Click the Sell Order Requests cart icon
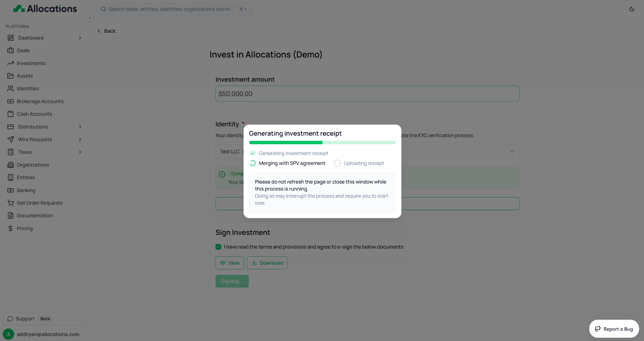The height and width of the screenshot is (341, 644). (x=10, y=203)
